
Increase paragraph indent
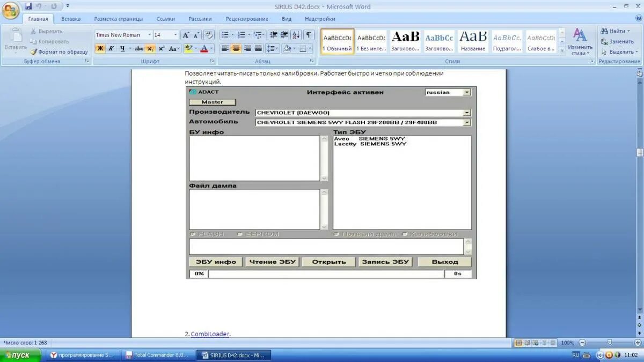tap(284, 35)
